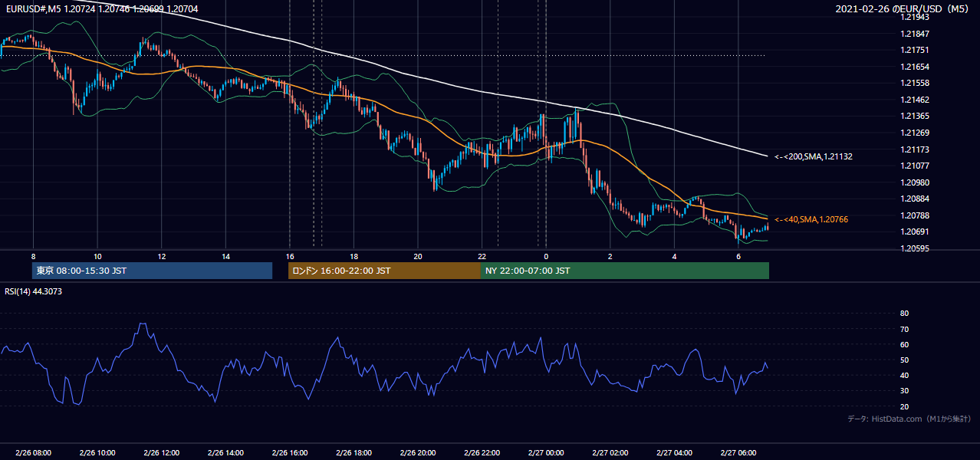Click price axis label 1.21654

tap(915, 67)
